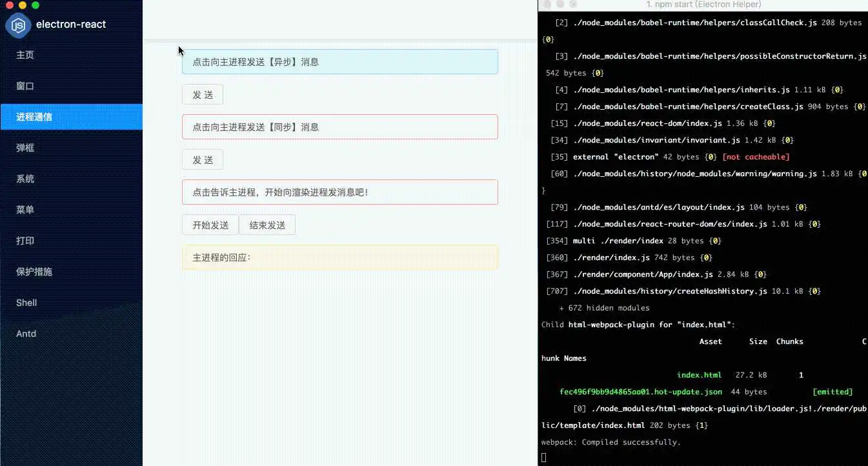
Task: Click '+ 672 hidden modules' in terminal
Action: [605, 308]
